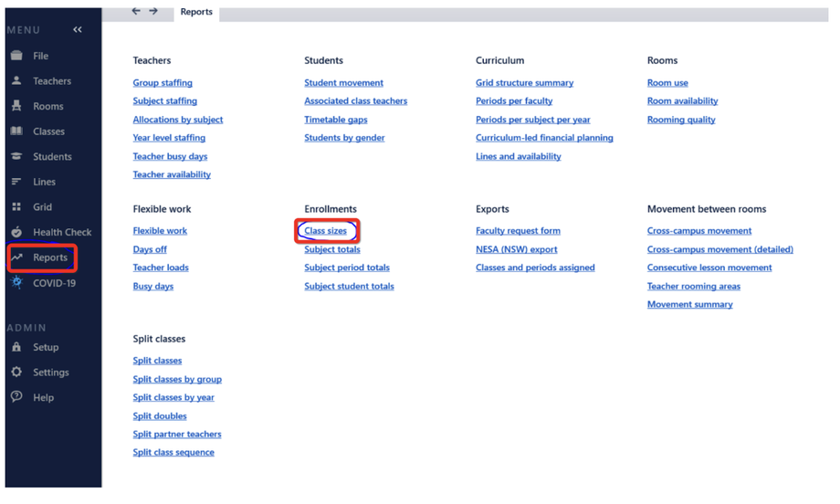Click the COVID-19 virus icon
840x504 pixels.
[16, 283]
